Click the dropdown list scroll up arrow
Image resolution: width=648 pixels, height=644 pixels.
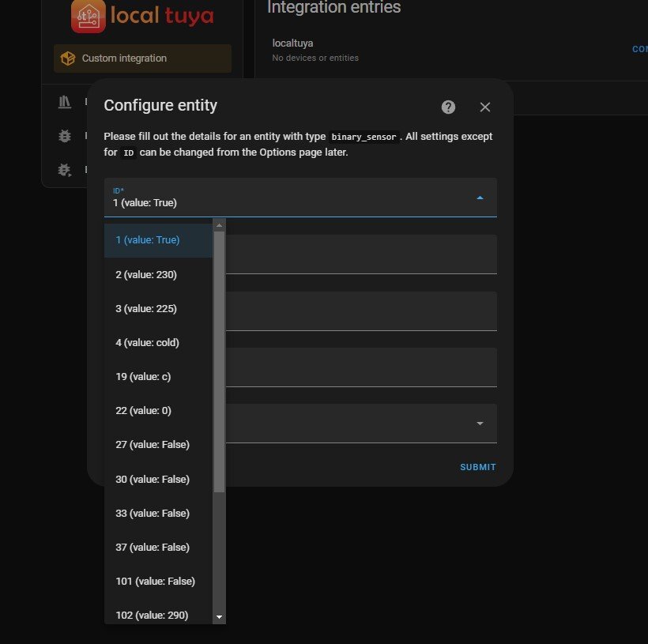219,225
